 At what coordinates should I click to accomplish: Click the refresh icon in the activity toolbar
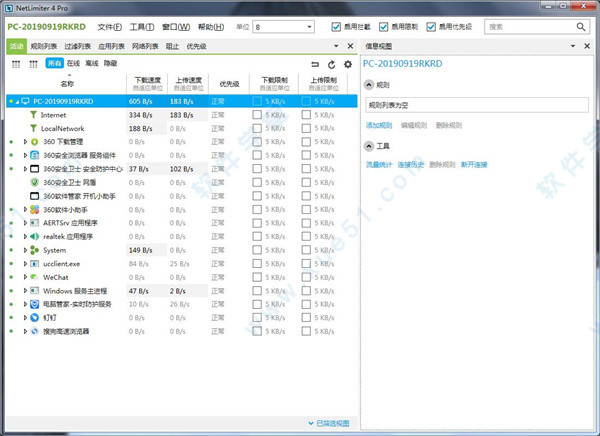coord(331,65)
